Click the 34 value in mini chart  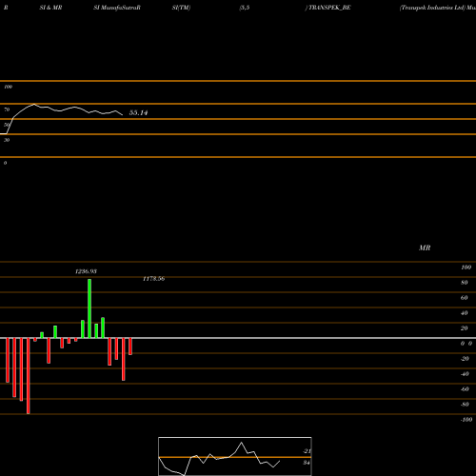307,463
